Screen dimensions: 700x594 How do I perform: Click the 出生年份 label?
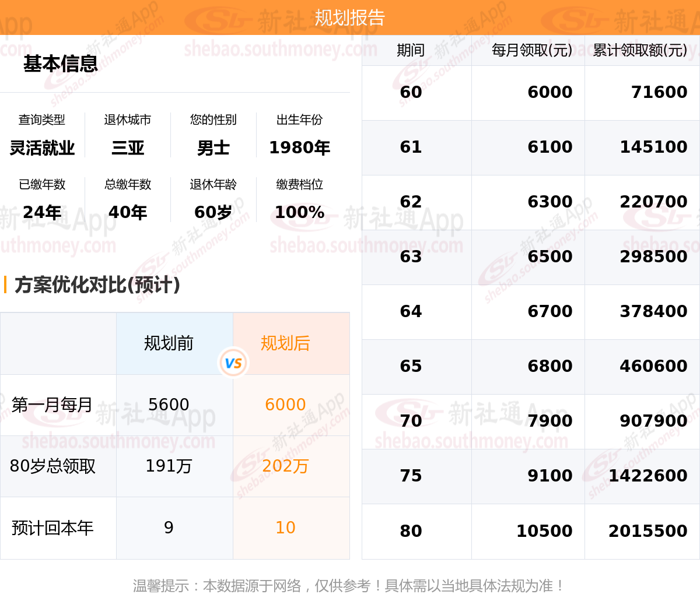pos(299,119)
